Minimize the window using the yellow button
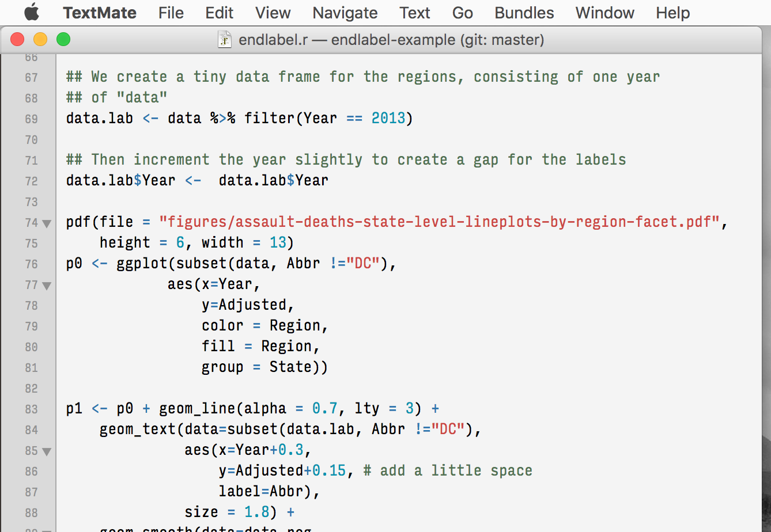The height and width of the screenshot is (532, 771). pos(40,40)
